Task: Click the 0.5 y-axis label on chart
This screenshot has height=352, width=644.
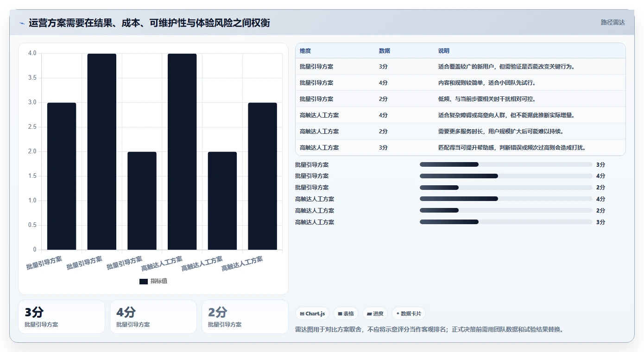Action: (32, 225)
